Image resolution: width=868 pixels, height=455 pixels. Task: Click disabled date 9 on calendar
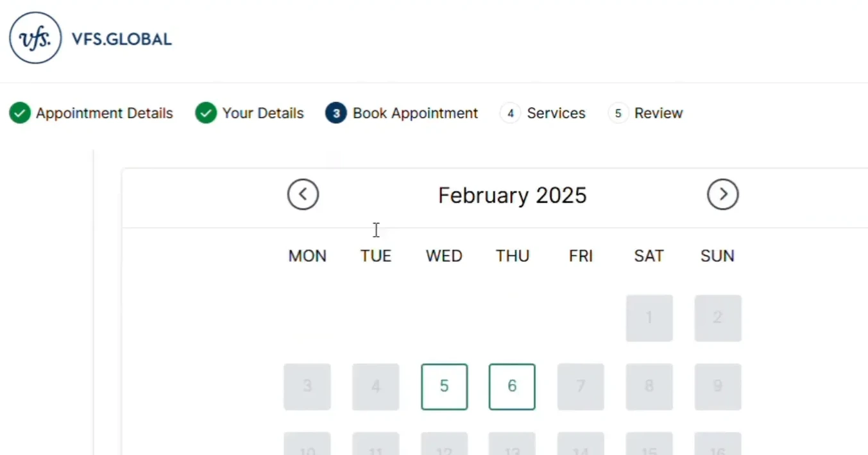(x=718, y=386)
